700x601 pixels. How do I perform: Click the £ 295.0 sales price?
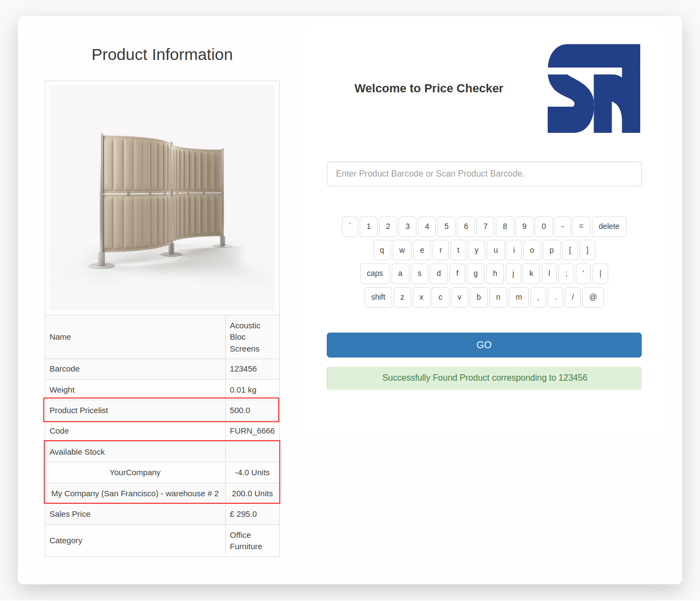[x=243, y=514]
